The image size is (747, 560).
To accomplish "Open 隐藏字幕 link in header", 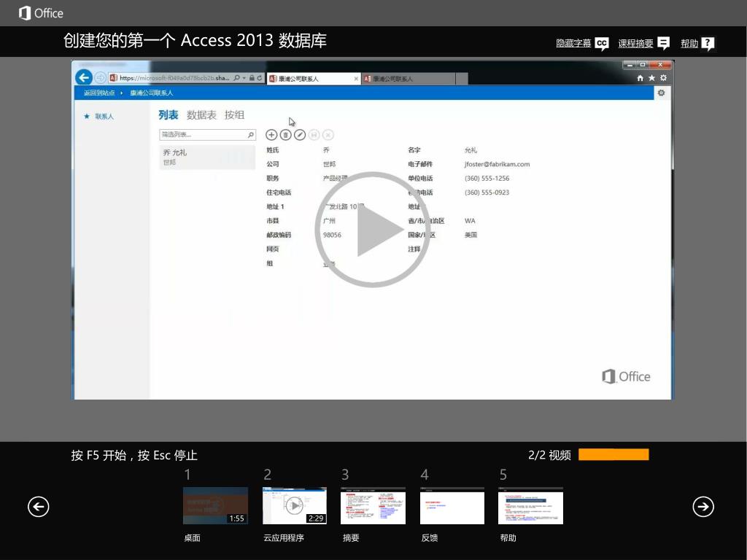I will pyautogui.click(x=573, y=43).
